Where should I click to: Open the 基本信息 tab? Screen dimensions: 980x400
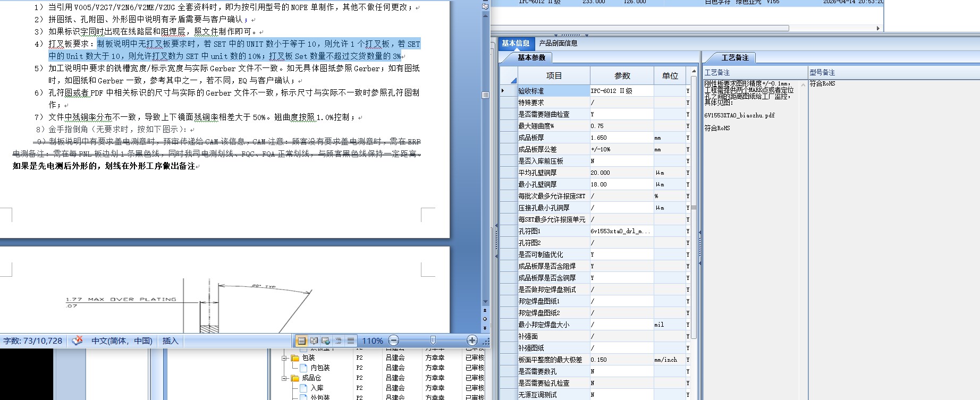pos(516,43)
